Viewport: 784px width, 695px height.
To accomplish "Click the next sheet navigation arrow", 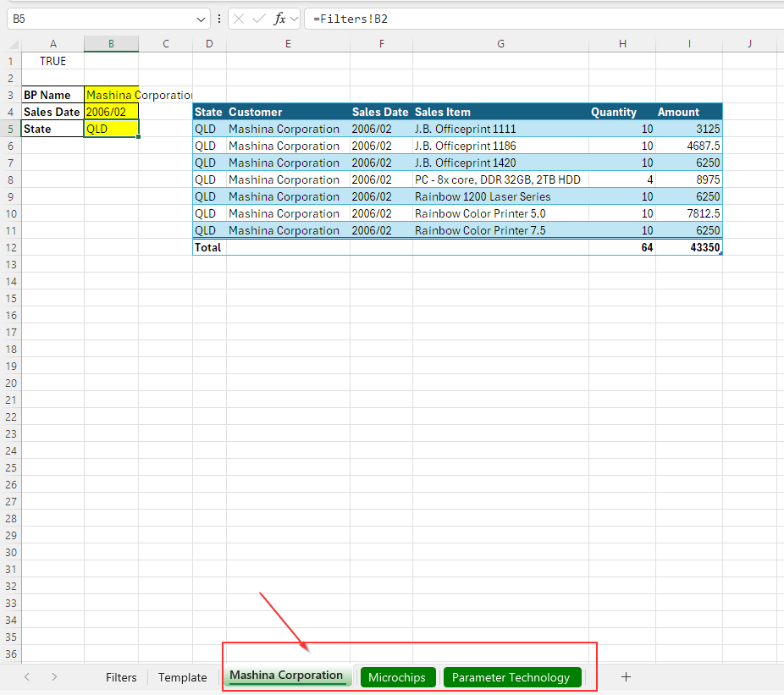I will (54, 677).
